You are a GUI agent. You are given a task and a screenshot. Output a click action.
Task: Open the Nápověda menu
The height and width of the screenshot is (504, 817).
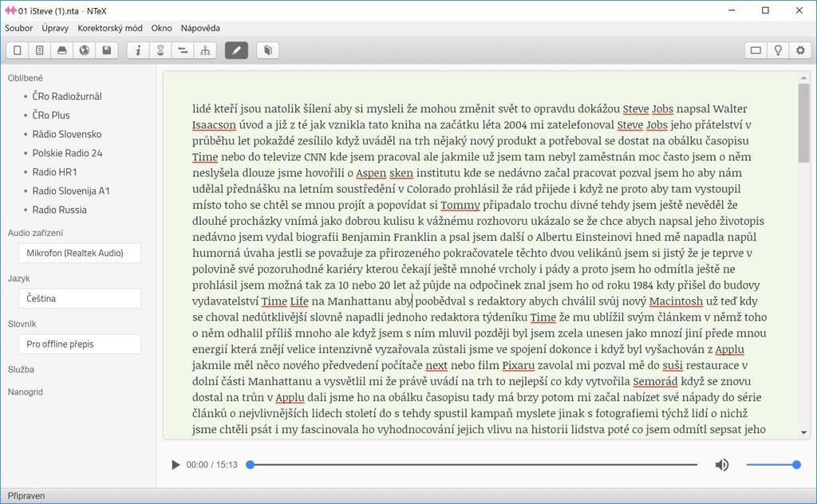pos(200,28)
